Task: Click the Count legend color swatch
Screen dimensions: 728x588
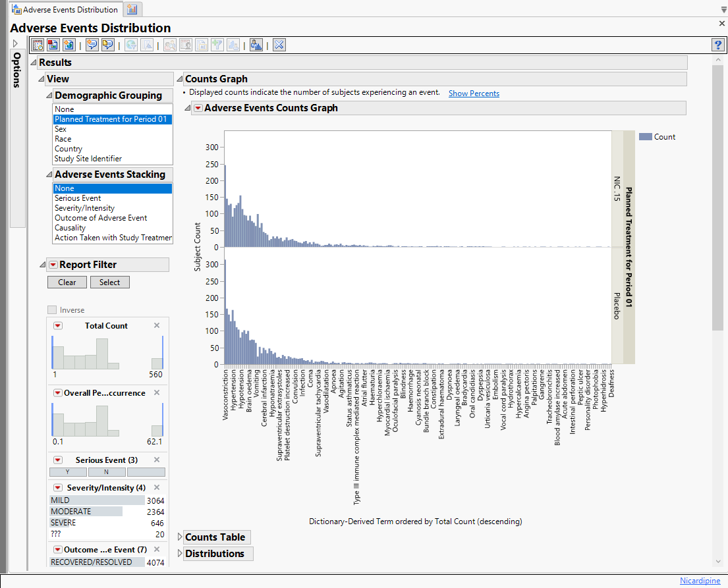Action: 645,137
